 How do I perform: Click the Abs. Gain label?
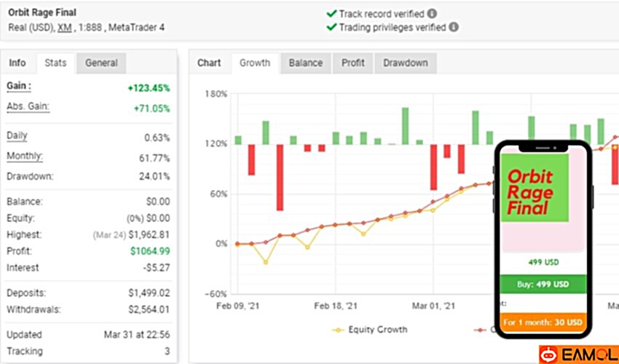[28, 106]
